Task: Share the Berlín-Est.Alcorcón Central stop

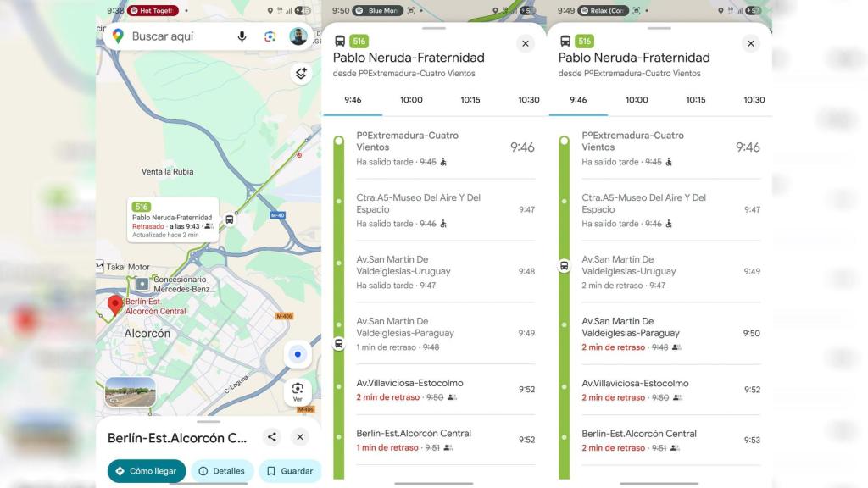Action: click(271, 437)
